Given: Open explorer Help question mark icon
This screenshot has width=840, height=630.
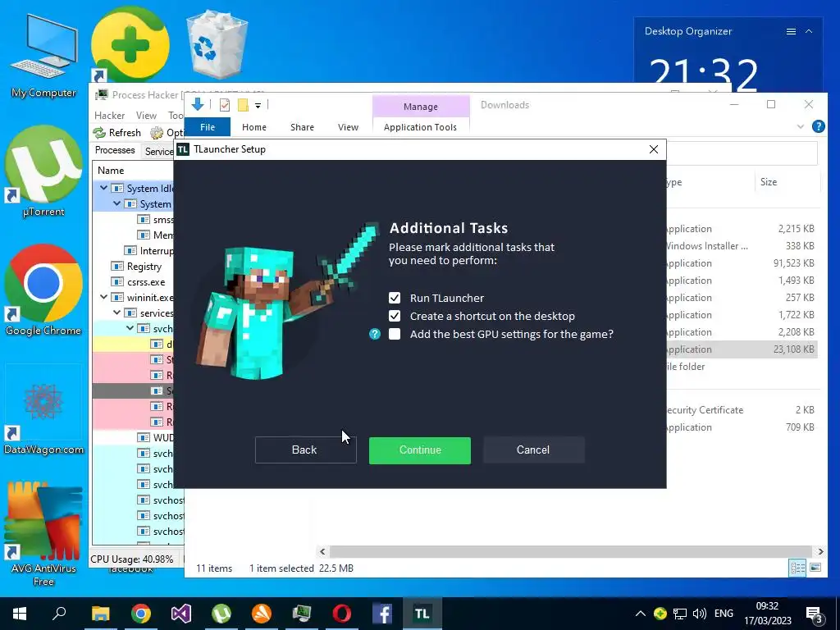Looking at the screenshot, I should 818,126.
